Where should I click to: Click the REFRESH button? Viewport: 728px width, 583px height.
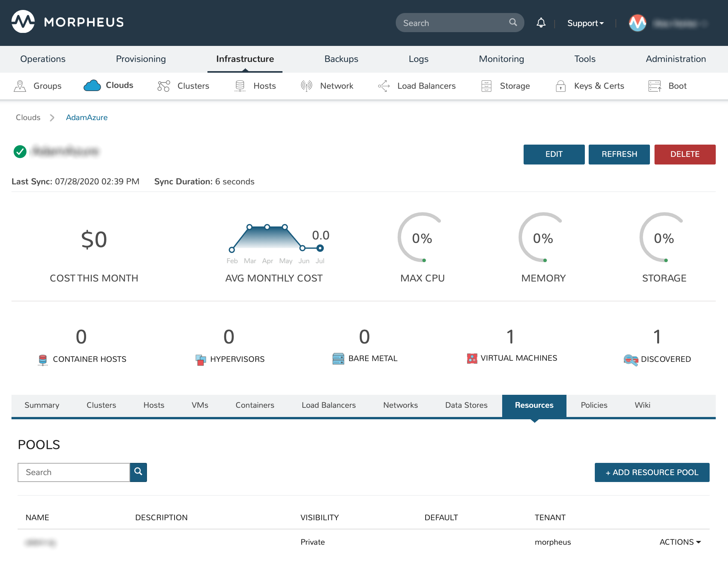pyautogui.click(x=619, y=154)
